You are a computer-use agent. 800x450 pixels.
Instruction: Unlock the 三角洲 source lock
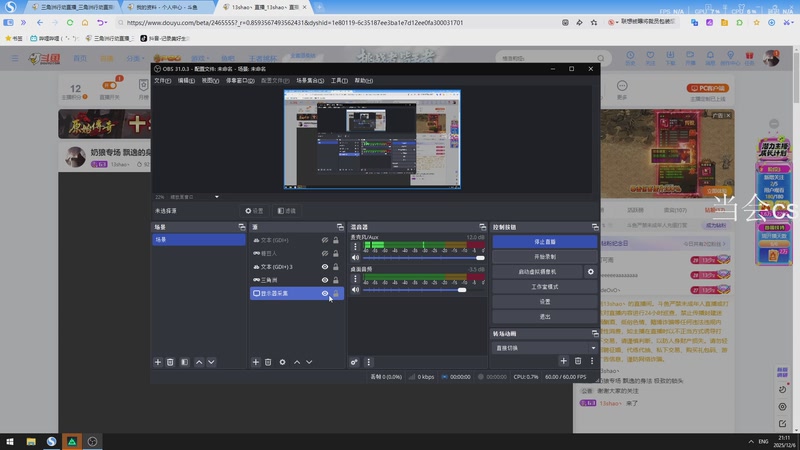336,280
